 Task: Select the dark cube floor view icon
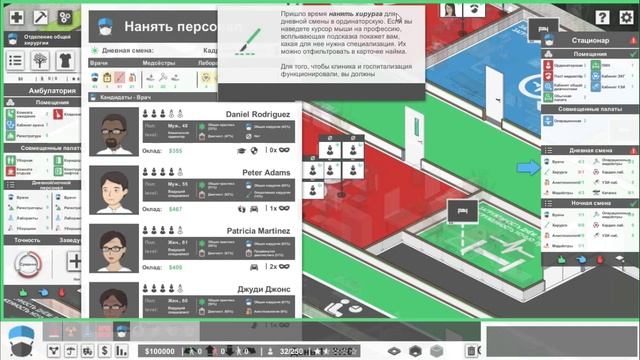click(415, 351)
